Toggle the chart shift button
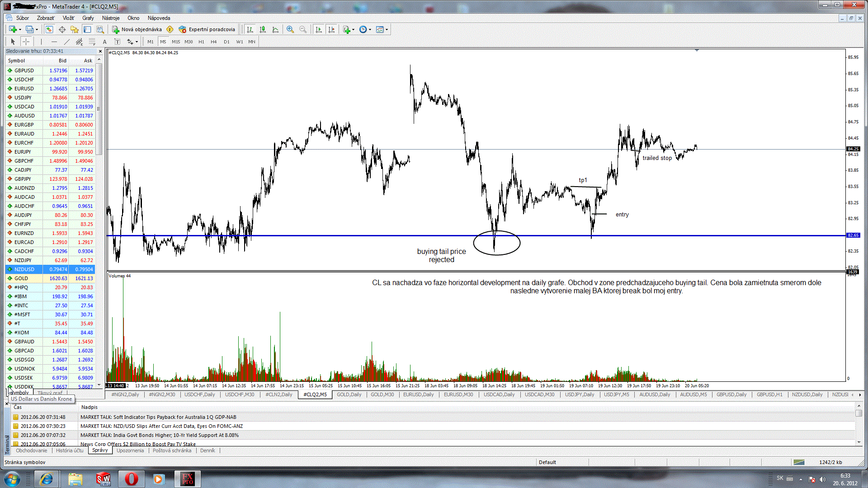 pyautogui.click(x=331, y=29)
